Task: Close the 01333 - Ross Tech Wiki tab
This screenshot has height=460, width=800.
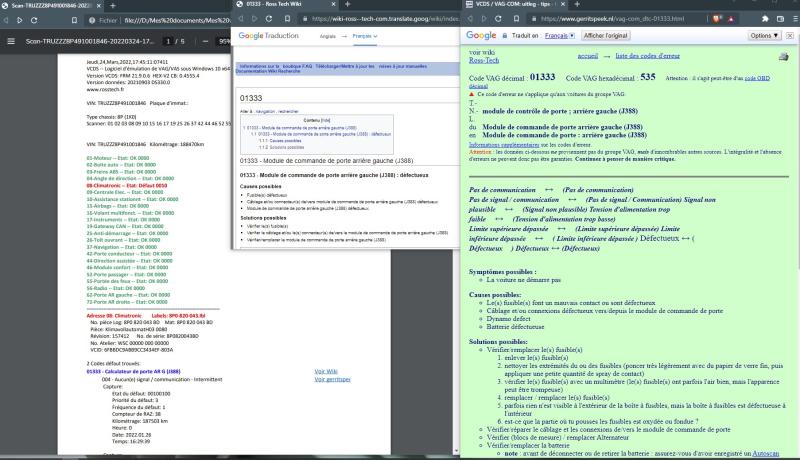Action: tap(334, 4)
